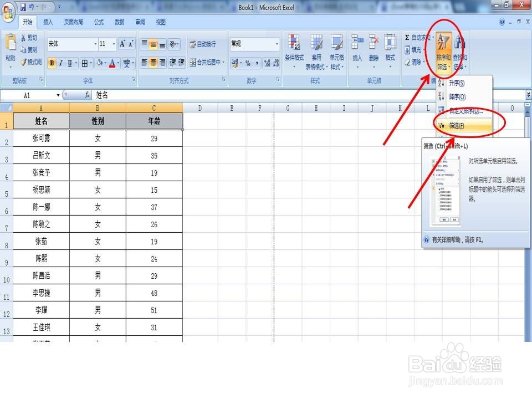Image resolution: width=532 pixels, height=399 pixels.
Task: Undo the last action
Action: coord(32,7)
